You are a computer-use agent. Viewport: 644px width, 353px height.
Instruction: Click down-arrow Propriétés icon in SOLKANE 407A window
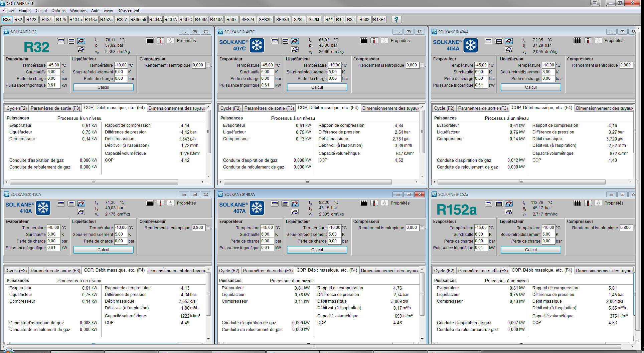[384, 203]
